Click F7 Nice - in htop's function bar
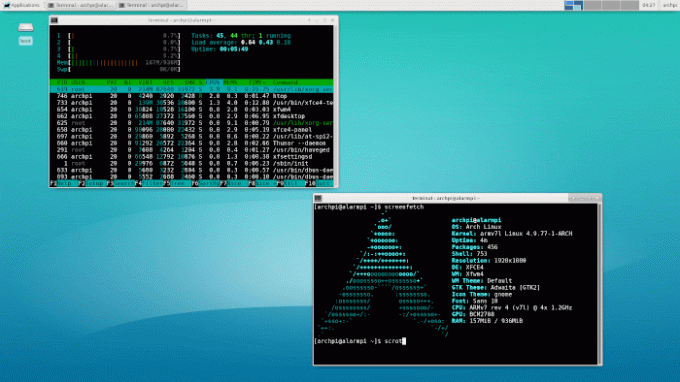Image resolution: width=680 pixels, height=382 pixels. (234, 183)
